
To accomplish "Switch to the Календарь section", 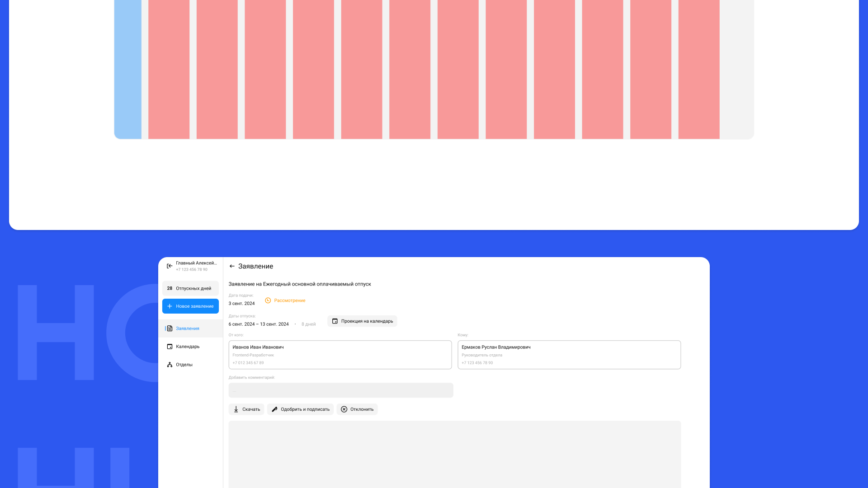I will [187, 346].
